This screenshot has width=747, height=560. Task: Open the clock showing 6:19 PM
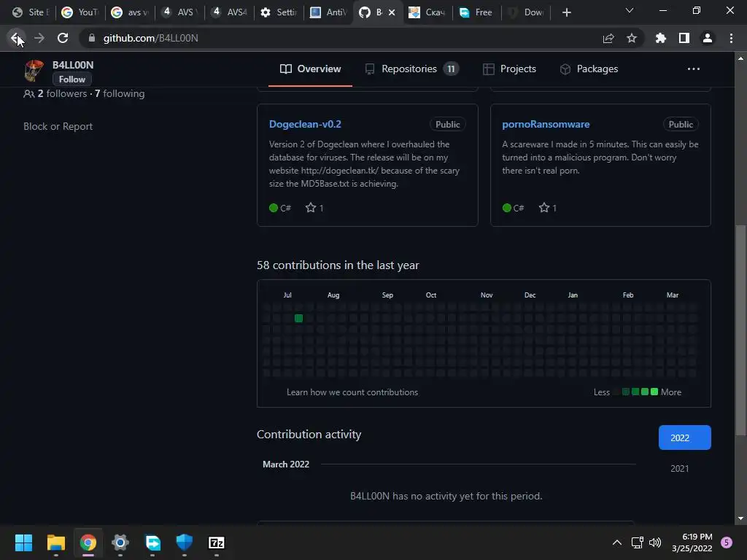692,542
